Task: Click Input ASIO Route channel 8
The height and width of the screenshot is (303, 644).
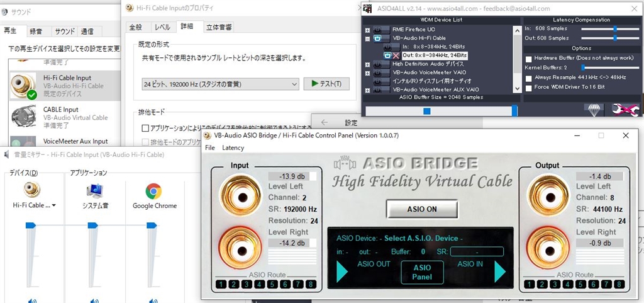Action: click(311, 284)
